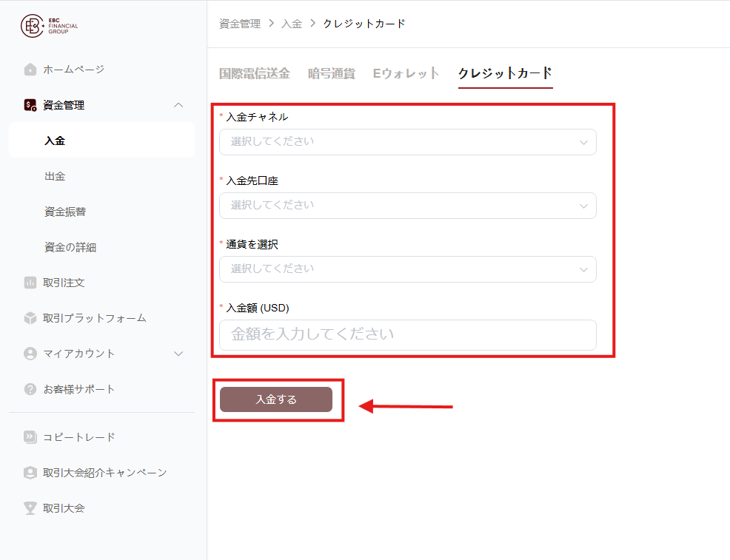Image resolution: width=730 pixels, height=560 pixels.
Task: Click the 入金額 (USD) field label
Action: click(258, 308)
